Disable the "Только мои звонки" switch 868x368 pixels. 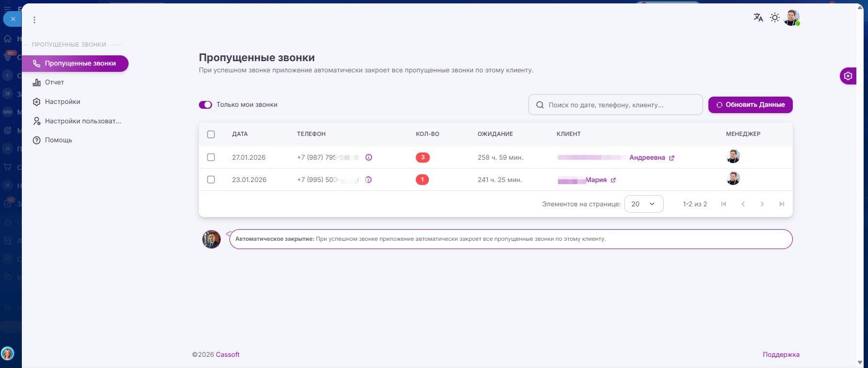pyautogui.click(x=205, y=105)
